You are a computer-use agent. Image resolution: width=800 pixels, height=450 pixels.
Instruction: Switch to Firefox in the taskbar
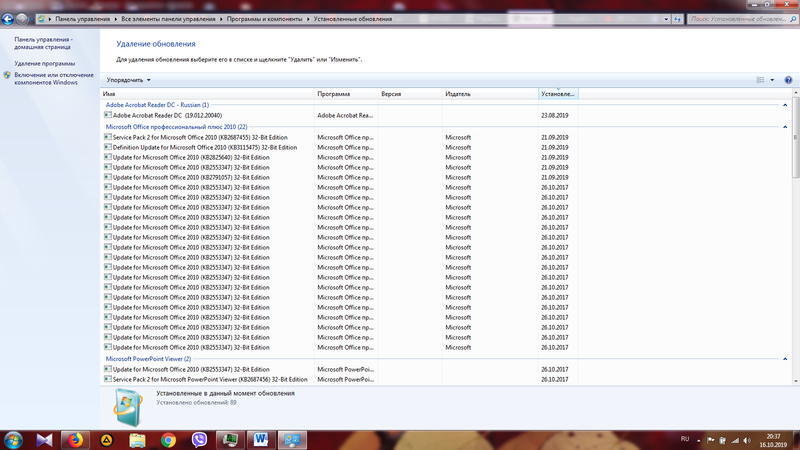point(76,440)
